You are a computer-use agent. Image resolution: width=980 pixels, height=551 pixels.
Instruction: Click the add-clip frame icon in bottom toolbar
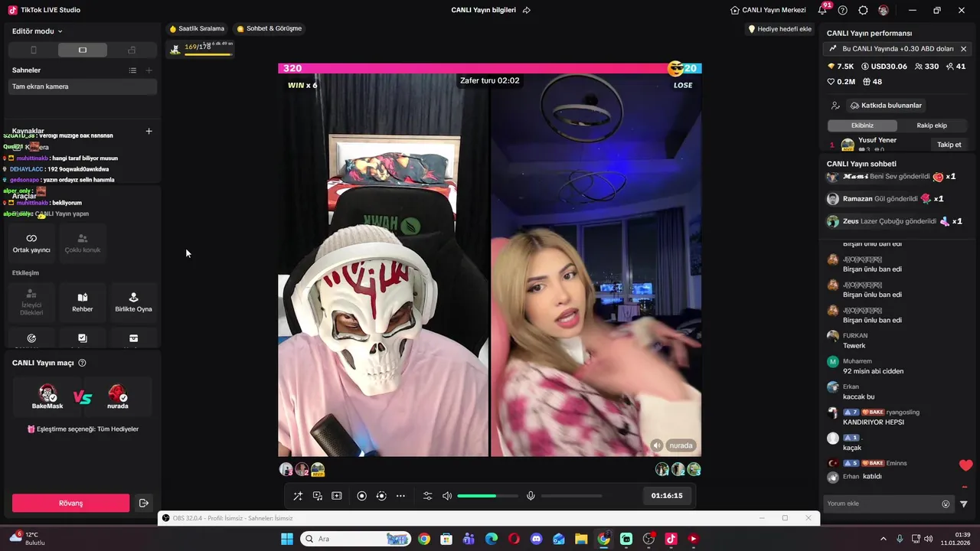pyautogui.click(x=336, y=496)
